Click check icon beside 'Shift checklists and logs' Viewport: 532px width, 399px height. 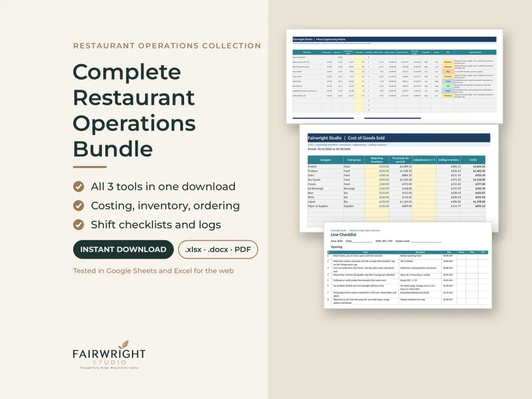coord(78,224)
